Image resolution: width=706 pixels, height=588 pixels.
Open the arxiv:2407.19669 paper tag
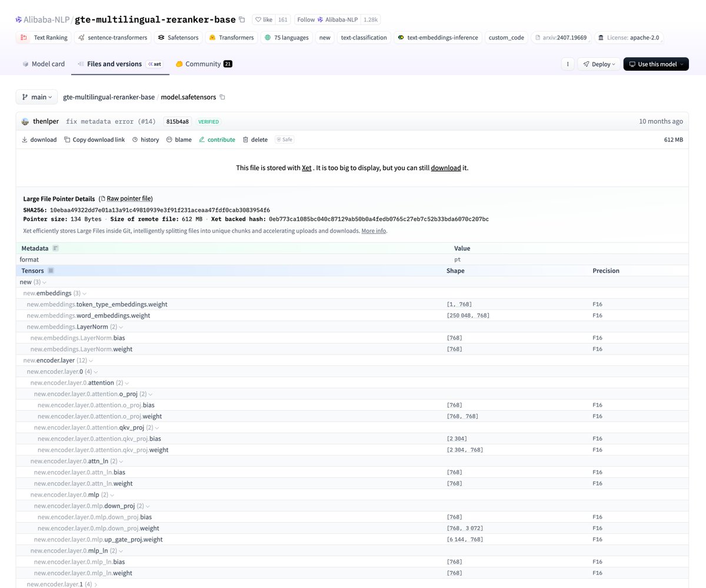pyautogui.click(x=561, y=38)
